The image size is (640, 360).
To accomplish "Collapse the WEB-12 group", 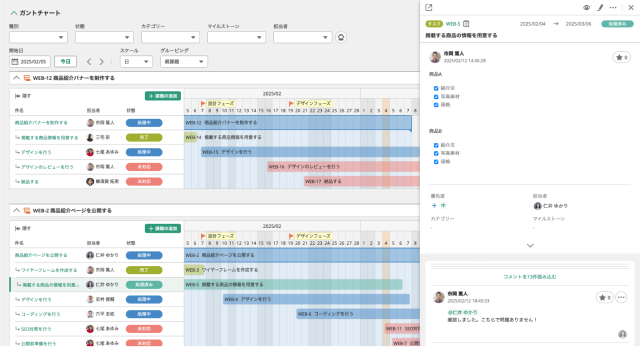I will pyautogui.click(x=16, y=78).
